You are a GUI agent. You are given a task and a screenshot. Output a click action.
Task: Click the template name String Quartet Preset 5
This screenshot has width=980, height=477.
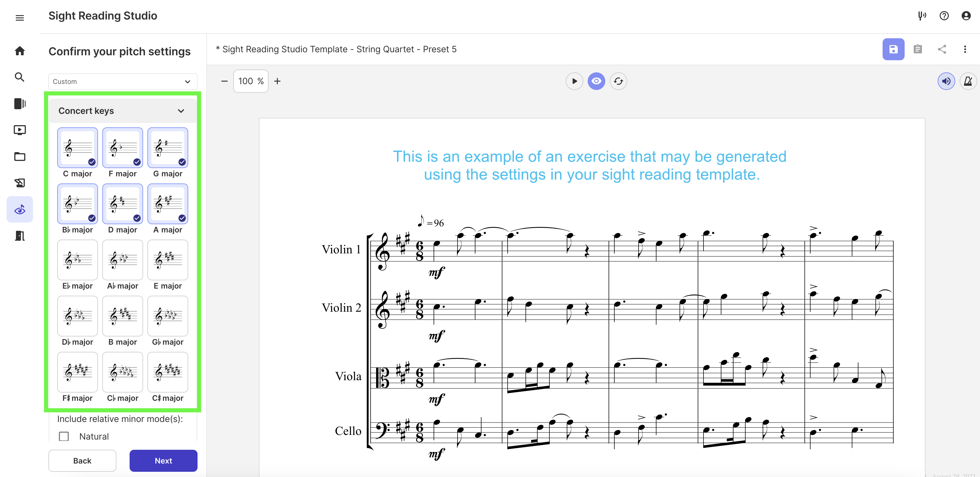[336, 49]
